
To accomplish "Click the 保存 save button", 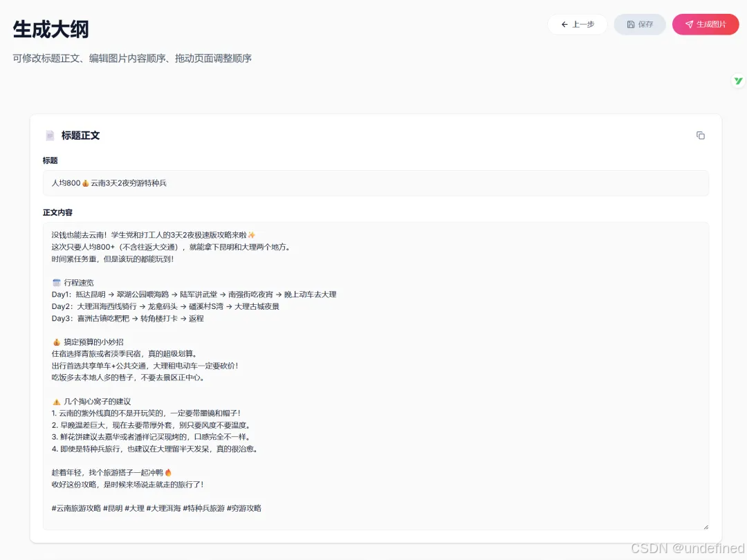I will coord(639,24).
